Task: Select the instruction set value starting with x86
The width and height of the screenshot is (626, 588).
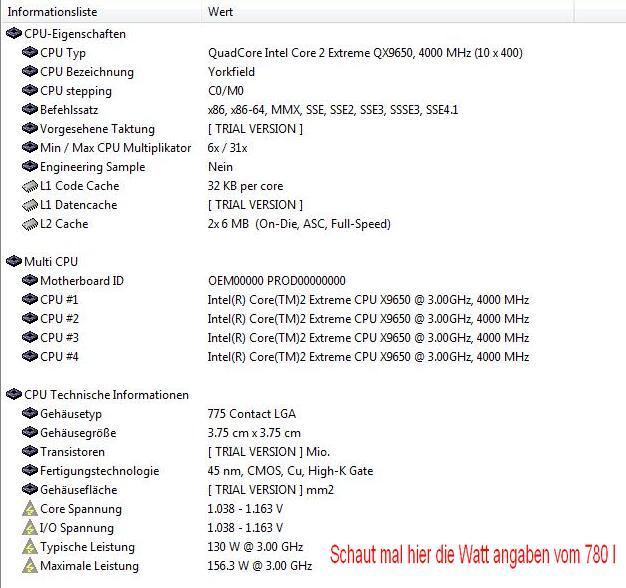Action: pos(333,110)
